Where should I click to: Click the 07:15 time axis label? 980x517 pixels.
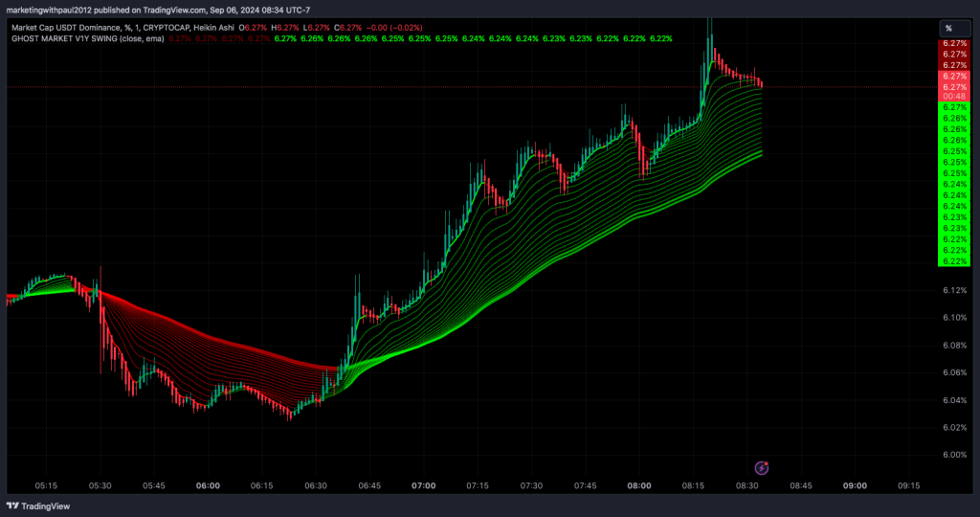pos(478,485)
